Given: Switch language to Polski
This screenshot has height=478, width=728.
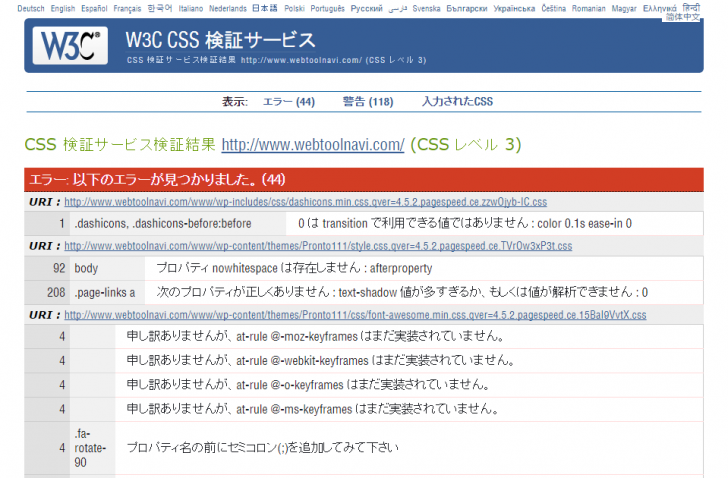Looking at the screenshot, I should pyautogui.click(x=294, y=8).
